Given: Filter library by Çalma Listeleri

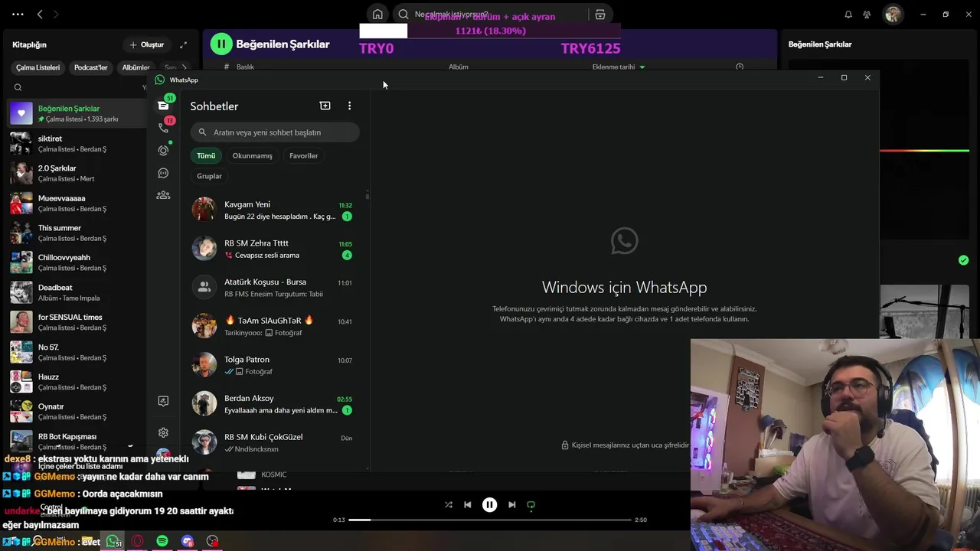Looking at the screenshot, I should coord(38,67).
